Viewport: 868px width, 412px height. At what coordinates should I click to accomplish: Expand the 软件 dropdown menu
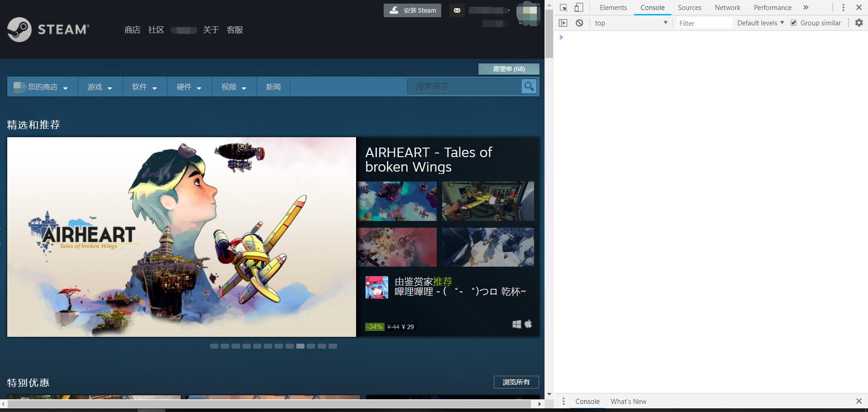coord(145,86)
